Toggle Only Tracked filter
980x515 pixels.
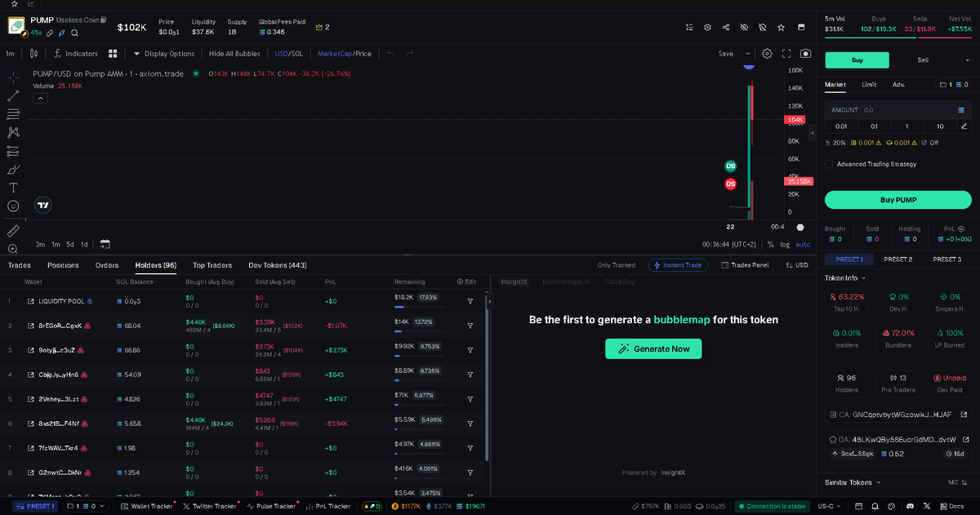click(616, 265)
